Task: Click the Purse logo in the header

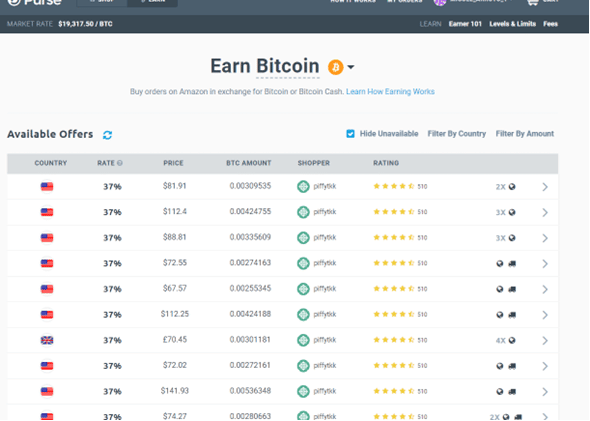Action: (x=34, y=2)
